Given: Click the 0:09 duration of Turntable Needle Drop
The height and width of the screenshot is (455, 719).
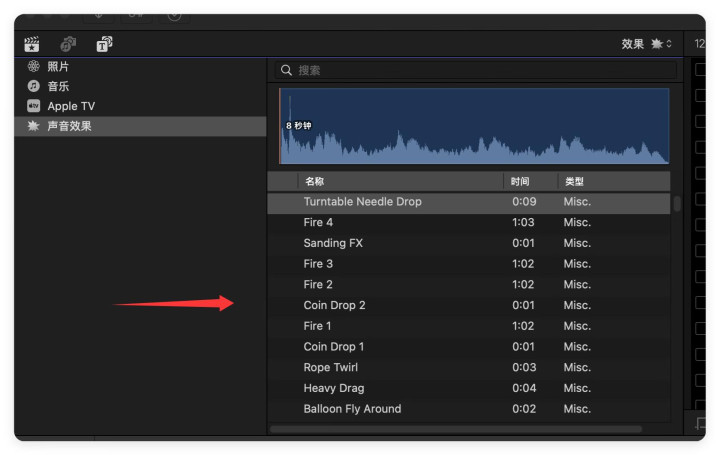Looking at the screenshot, I should click(x=524, y=202).
